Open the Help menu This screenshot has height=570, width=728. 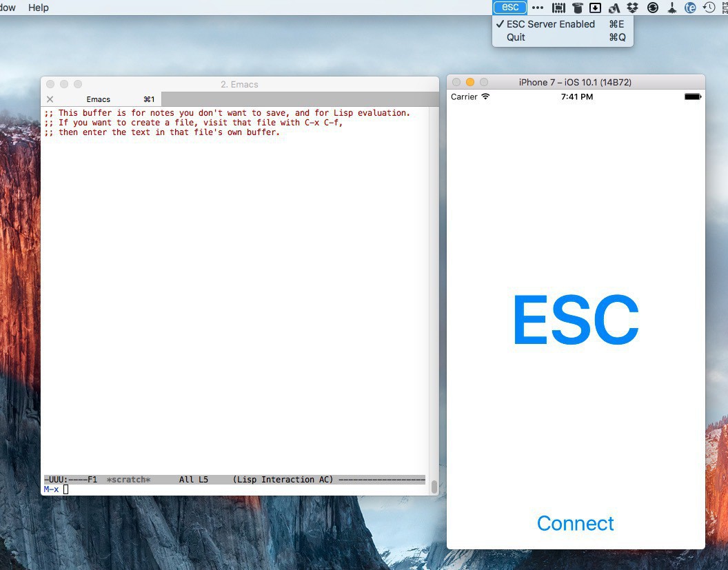(39, 8)
